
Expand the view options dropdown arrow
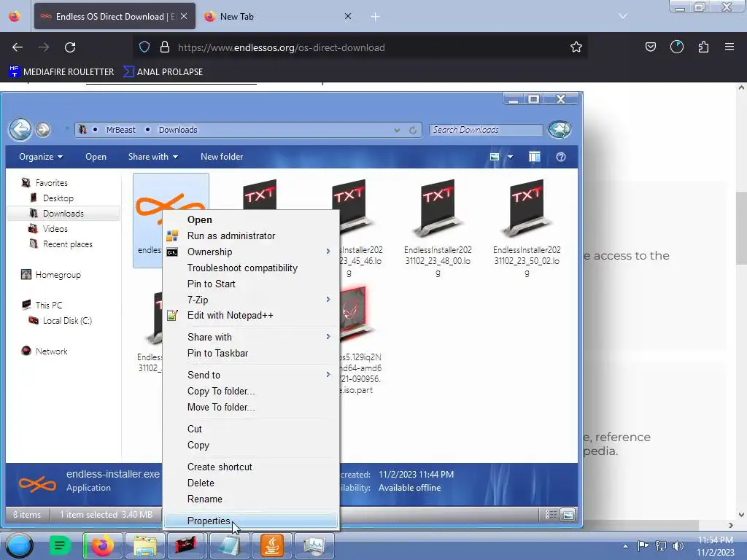pos(510,157)
